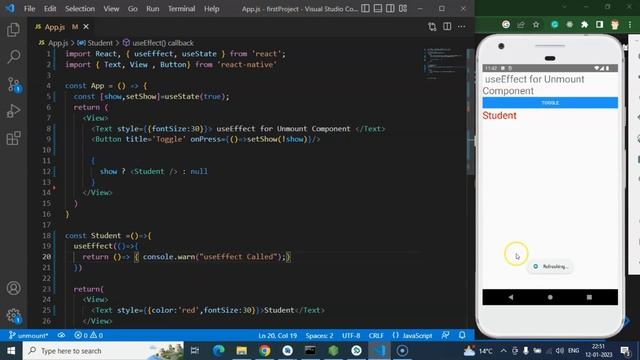Change line endings via CRLF item
This screenshot has width=640, height=360.
[x=376, y=336]
